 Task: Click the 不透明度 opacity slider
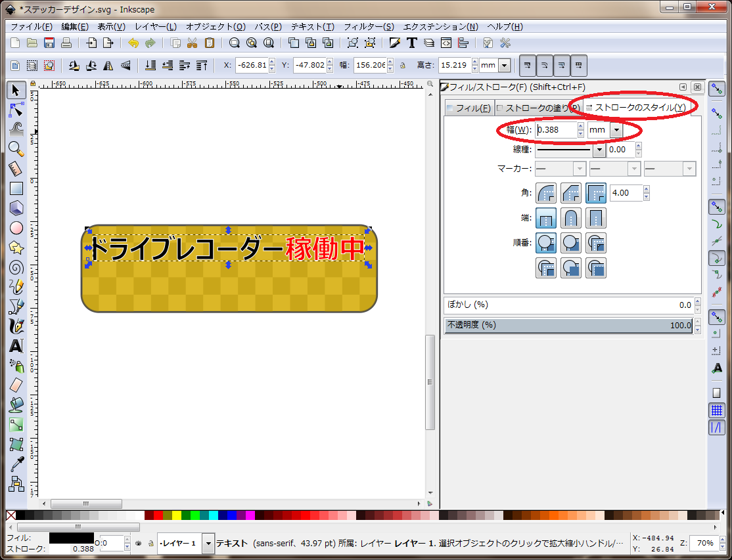pos(569,326)
